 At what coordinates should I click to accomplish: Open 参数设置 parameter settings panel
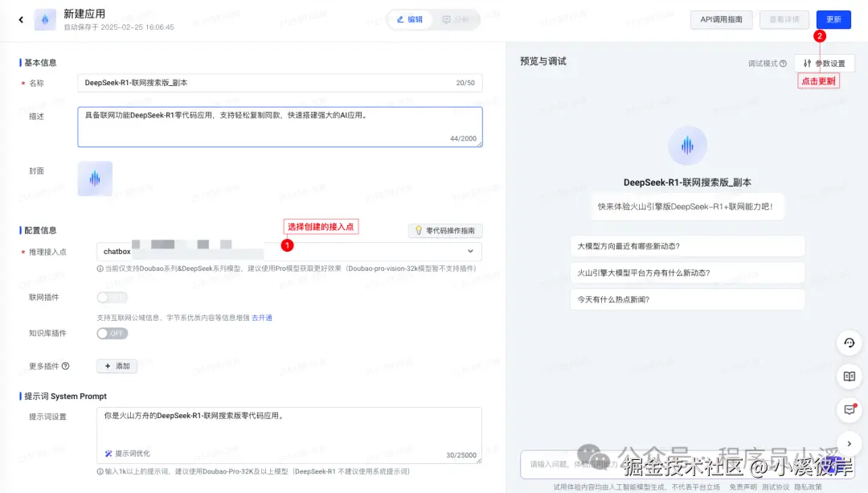(825, 63)
